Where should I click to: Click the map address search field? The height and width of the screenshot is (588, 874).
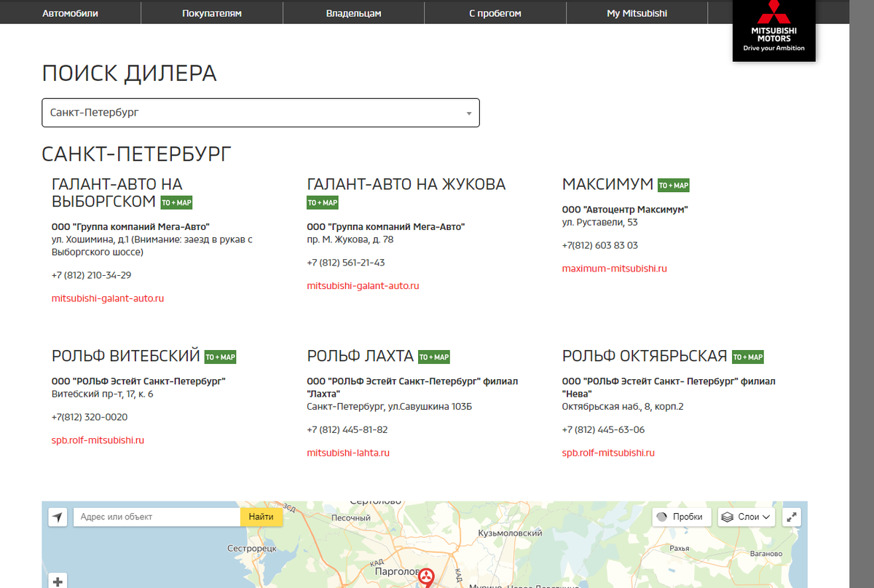[157, 517]
